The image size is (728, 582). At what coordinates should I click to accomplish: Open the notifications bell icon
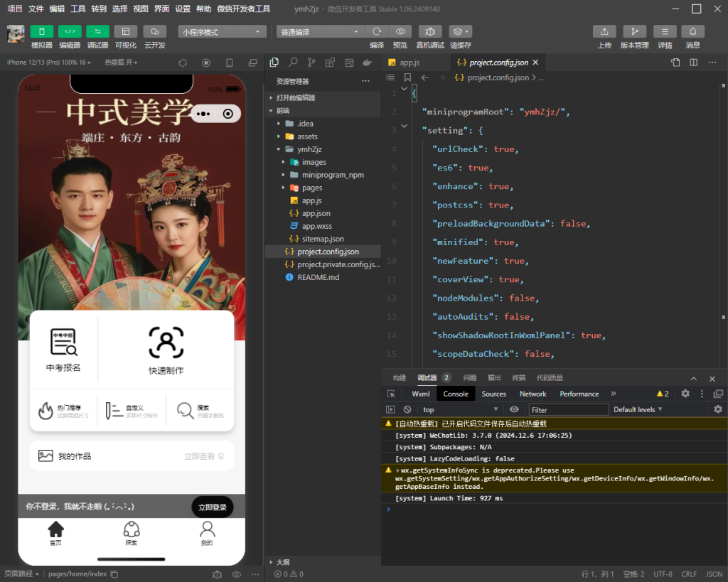[692, 31]
